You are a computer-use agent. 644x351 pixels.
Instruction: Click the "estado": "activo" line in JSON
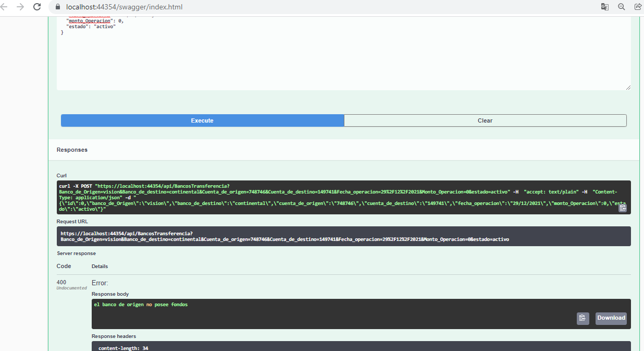(91, 27)
